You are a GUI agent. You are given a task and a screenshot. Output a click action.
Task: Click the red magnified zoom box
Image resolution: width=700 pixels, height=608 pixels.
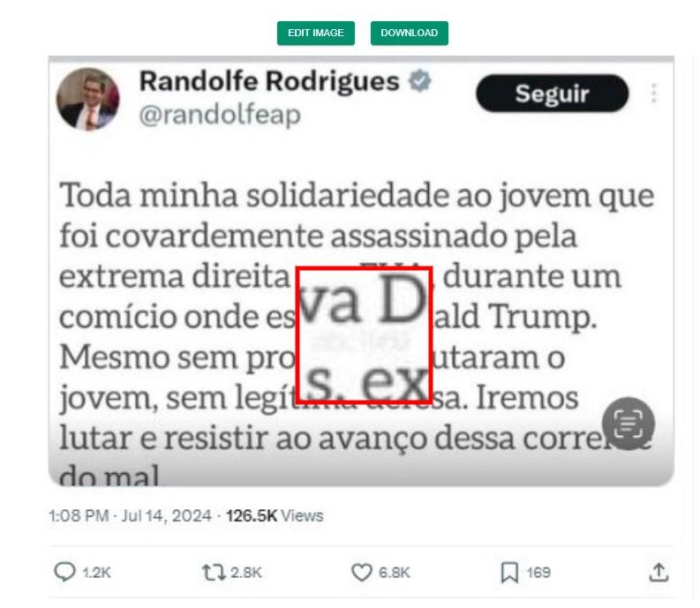(364, 335)
